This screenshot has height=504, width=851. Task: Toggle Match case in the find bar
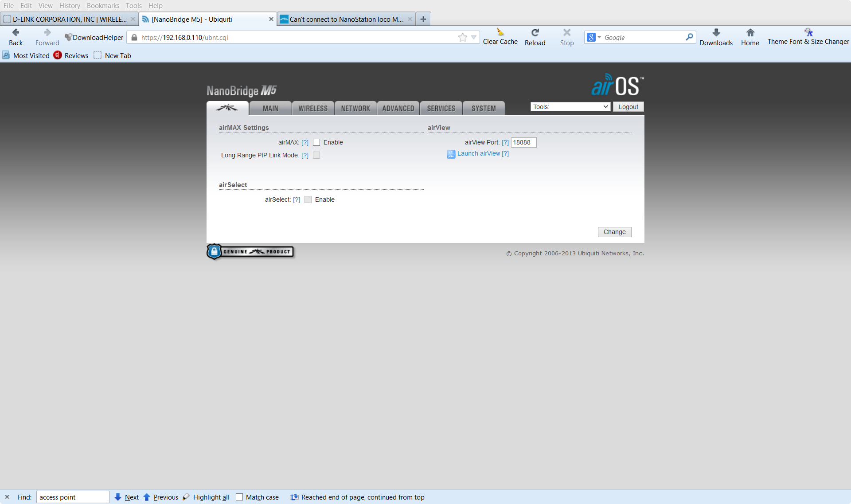click(239, 497)
